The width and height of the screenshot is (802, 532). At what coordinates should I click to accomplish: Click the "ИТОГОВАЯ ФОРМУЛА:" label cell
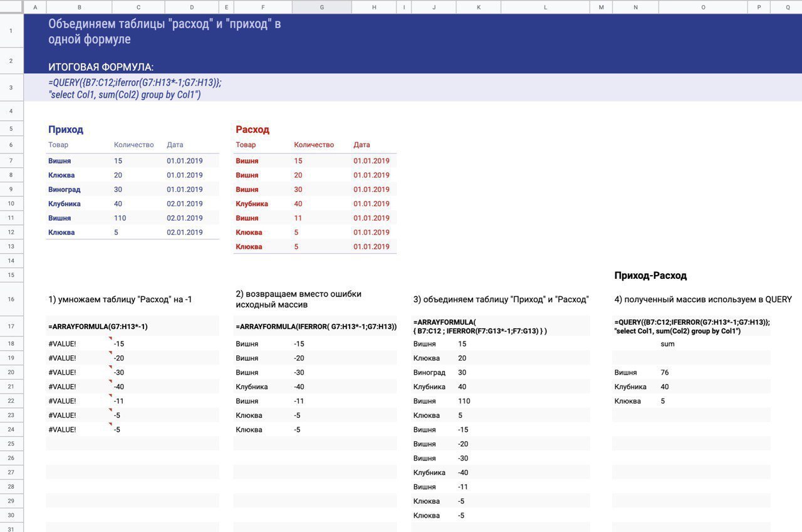click(101, 67)
